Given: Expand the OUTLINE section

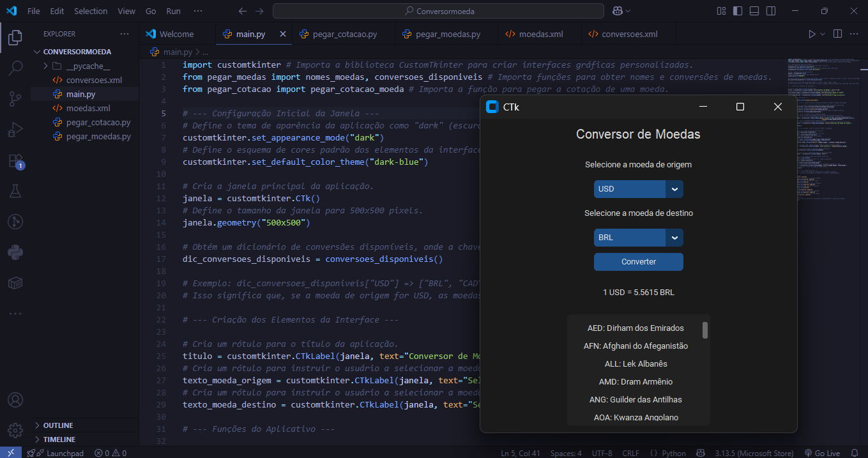Looking at the screenshot, I should (x=57, y=425).
